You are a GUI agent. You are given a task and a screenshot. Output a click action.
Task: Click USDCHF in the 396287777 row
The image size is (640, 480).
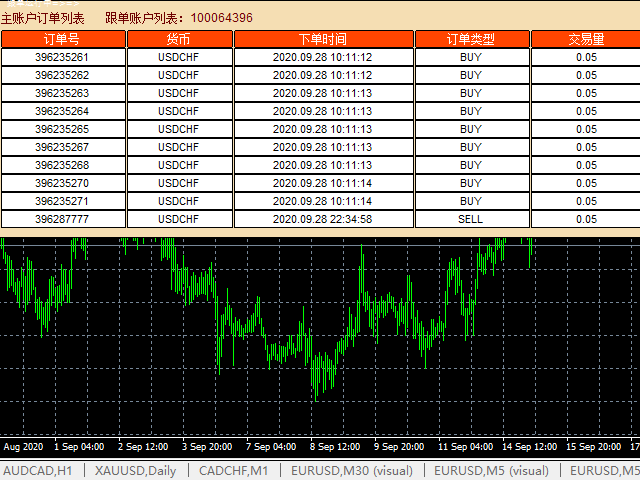click(x=179, y=219)
